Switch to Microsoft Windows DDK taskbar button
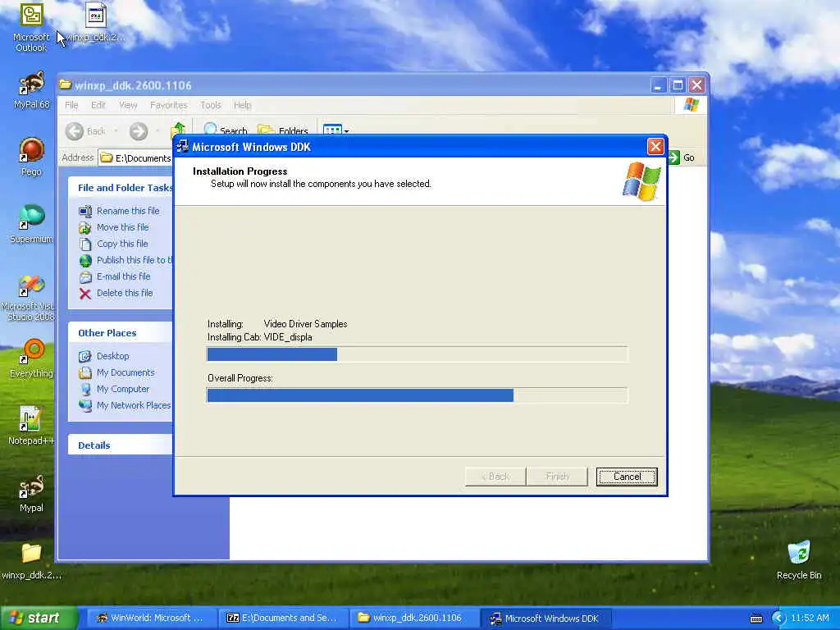This screenshot has width=840, height=630. (x=546, y=618)
